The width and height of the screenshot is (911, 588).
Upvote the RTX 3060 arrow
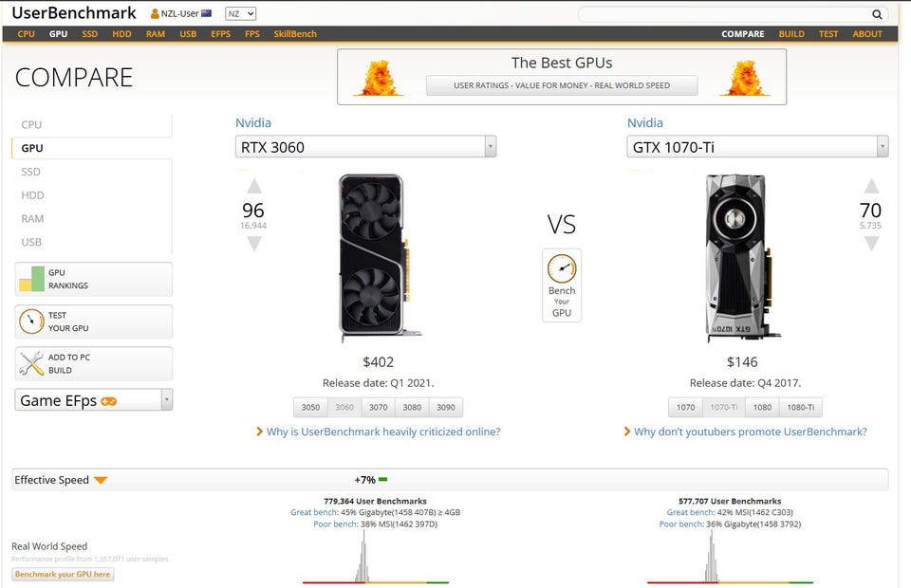tap(254, 186)
